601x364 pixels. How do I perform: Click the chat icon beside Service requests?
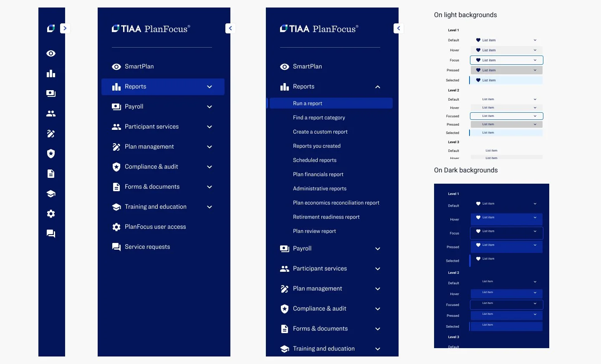pos(116,247)
